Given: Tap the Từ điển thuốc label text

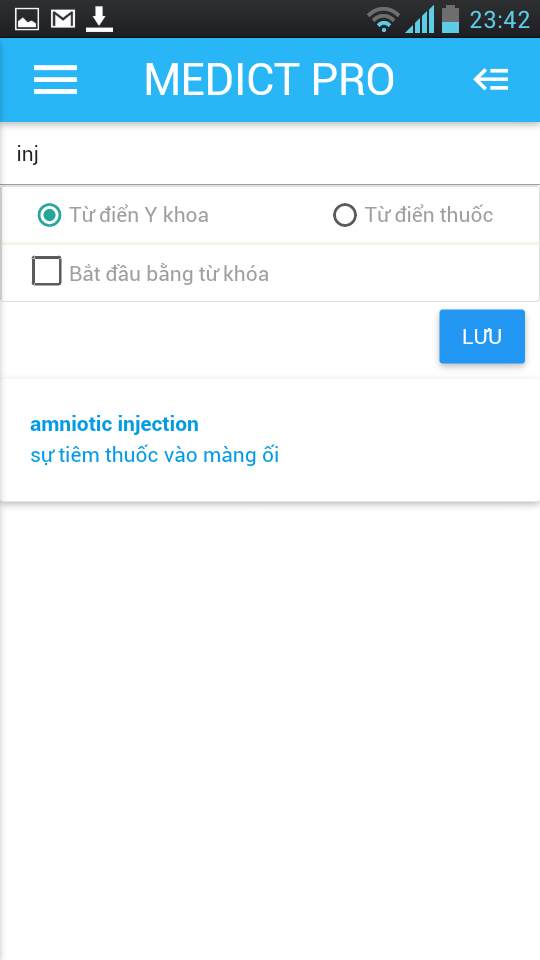Looking at the screenshot, I should tap(429, 216).
